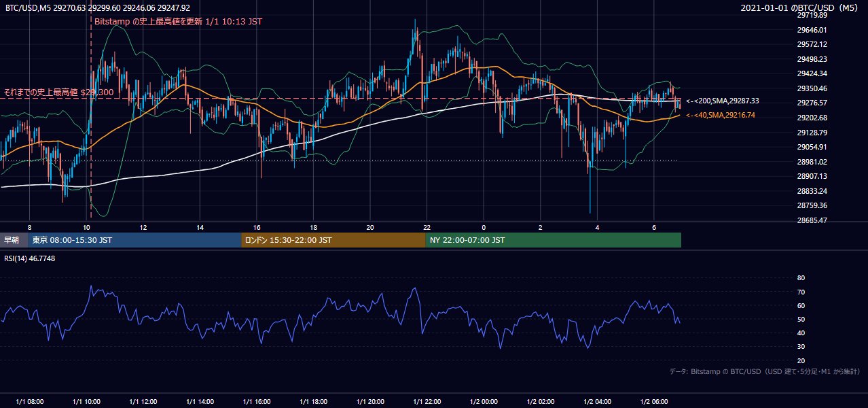Click hour label 18 under price chart
This screenshot has height=408, width=868.
pyautogui.click(x=313, y=227)
